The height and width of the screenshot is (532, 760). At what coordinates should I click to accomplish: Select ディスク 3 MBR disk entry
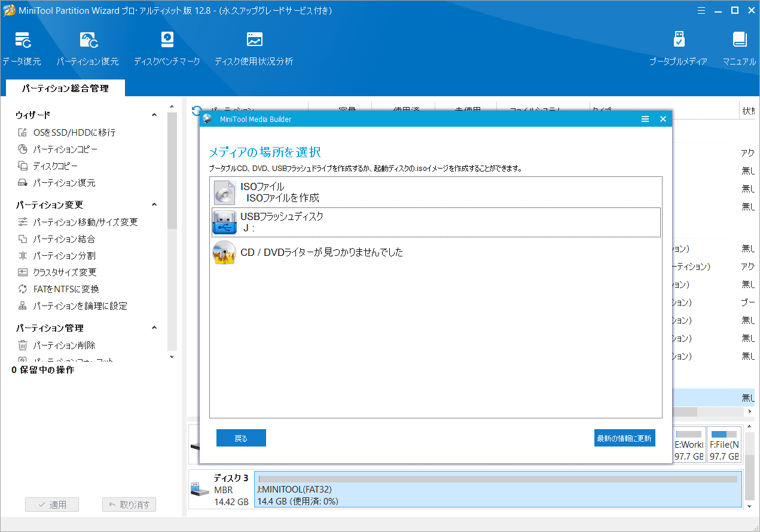221,489
